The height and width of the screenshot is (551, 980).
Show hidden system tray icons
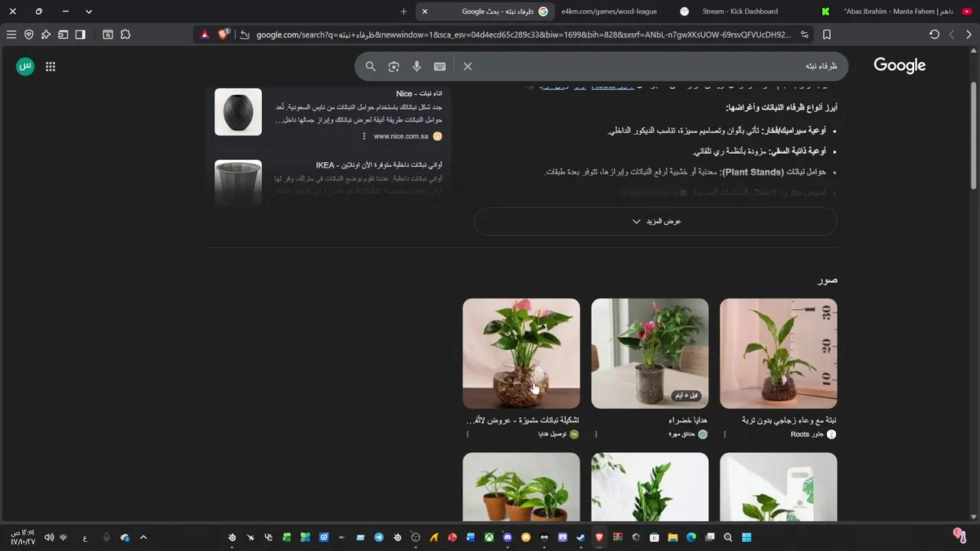tap(143, 537)
